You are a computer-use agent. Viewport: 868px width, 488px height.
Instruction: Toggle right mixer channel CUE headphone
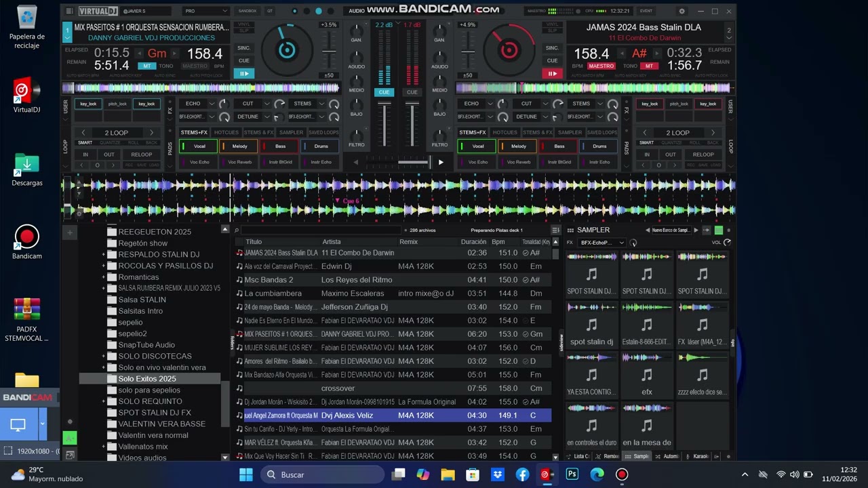pyautogui.click(x=412, y=92)
